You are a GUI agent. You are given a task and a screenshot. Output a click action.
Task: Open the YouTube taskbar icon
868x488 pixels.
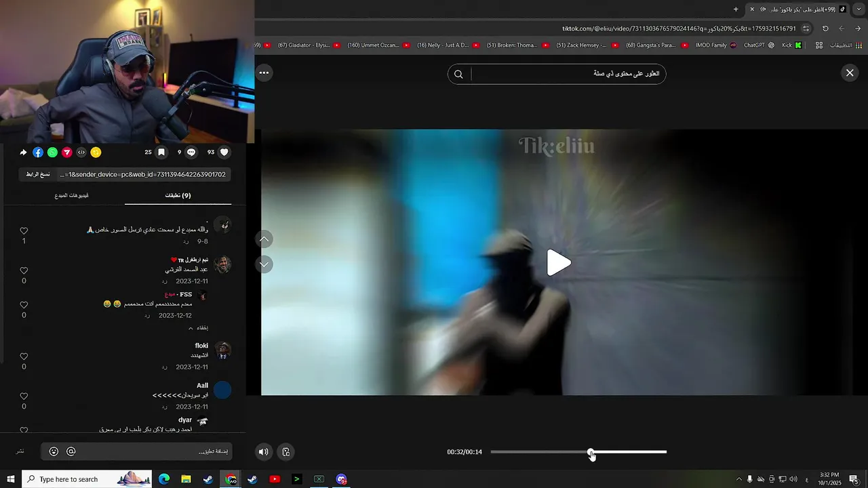(275, 479)
